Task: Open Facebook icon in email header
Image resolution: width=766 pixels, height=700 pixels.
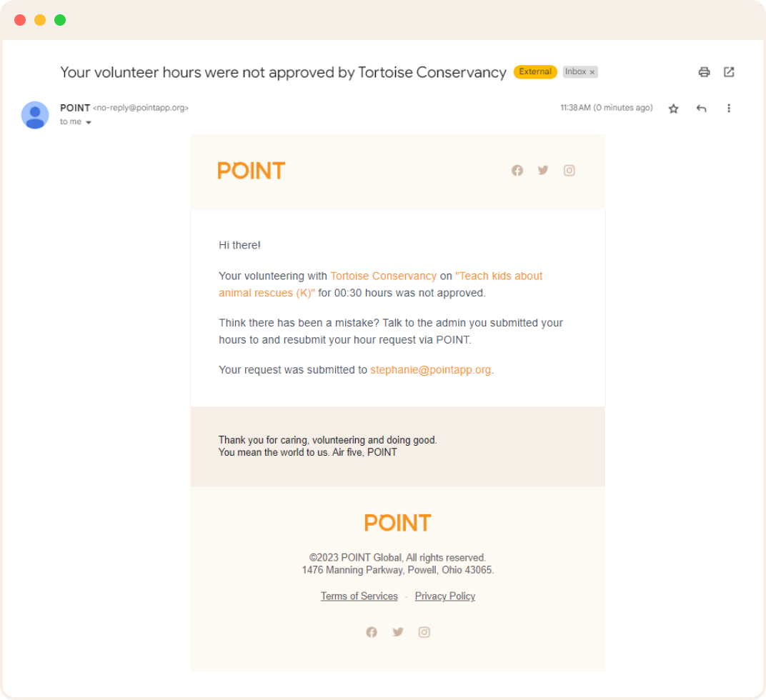Action: (517, 170)
